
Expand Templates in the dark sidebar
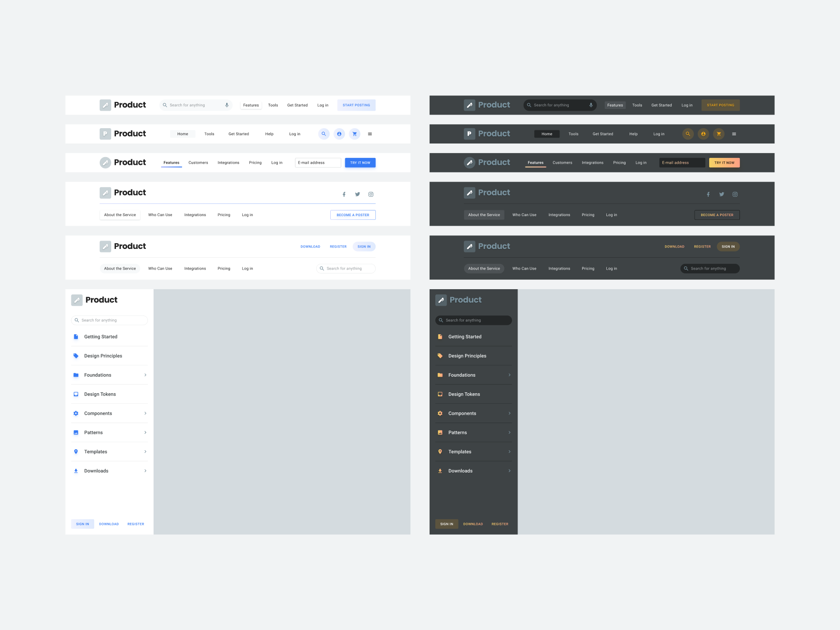tap(509, 452)
